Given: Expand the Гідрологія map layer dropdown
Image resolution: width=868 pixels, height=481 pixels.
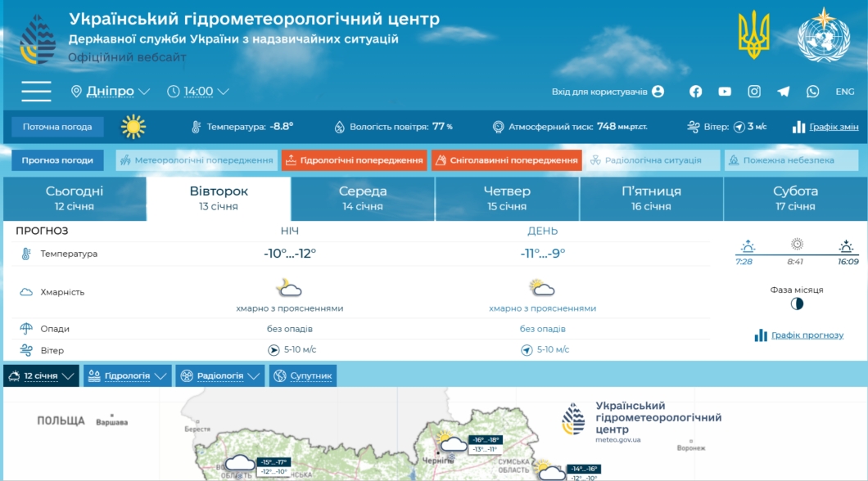Looking at the screenshot, I should 127,375.
